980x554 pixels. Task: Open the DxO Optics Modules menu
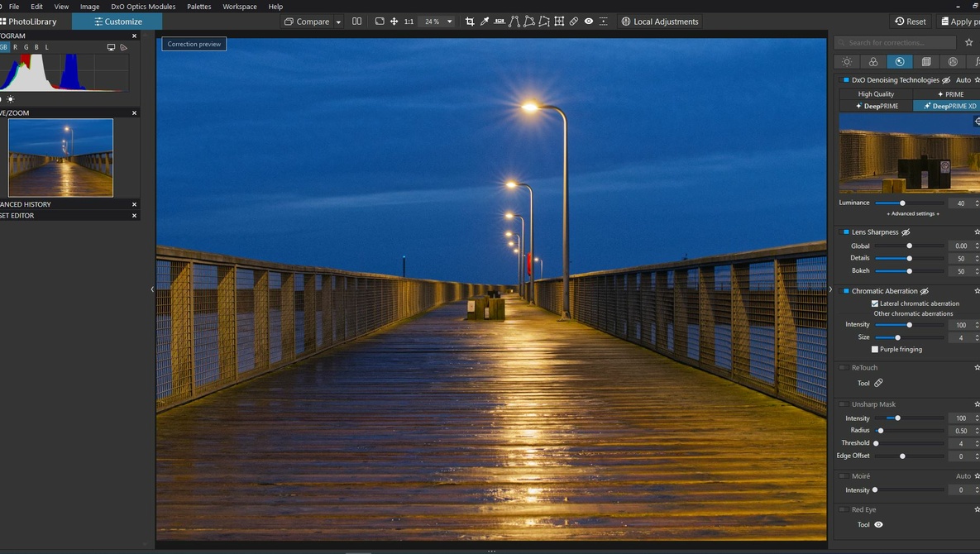pos(143,7)
